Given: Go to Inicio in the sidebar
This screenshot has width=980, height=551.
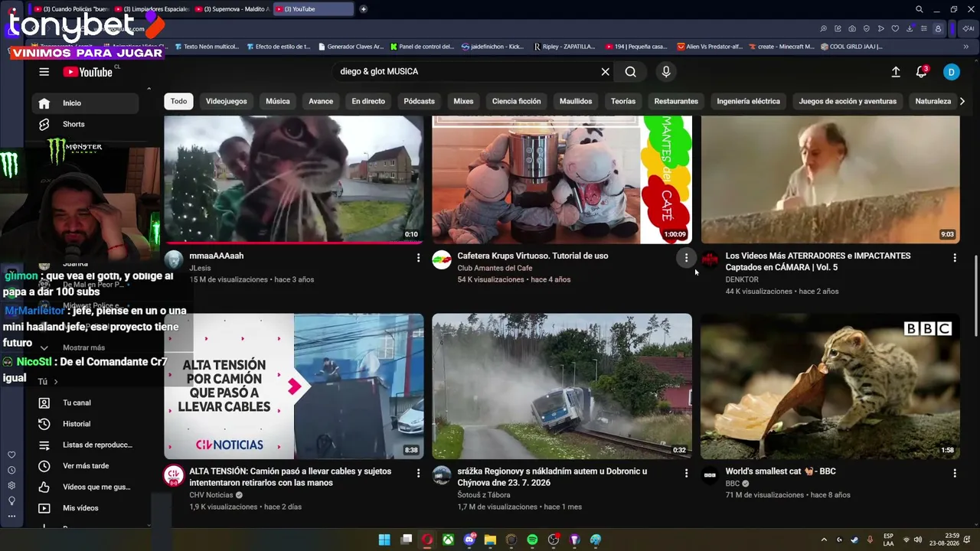Looking at the screenshot, I should click(86, 103).
